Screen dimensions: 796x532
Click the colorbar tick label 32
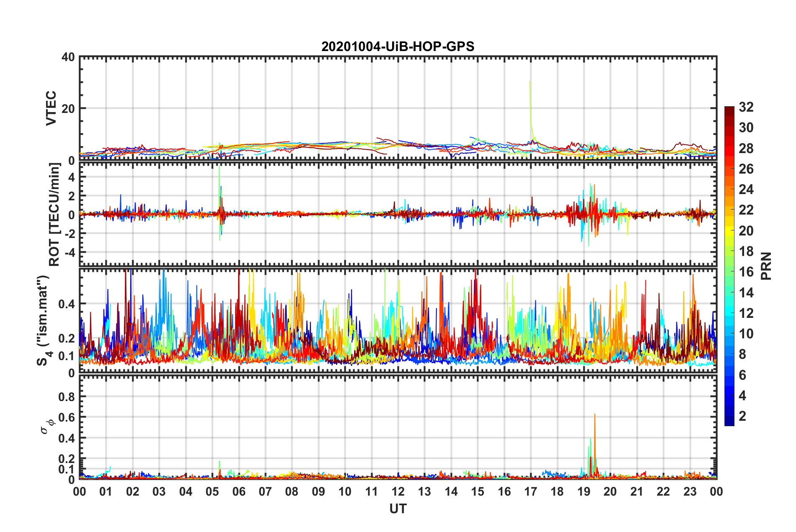(746, 107)
